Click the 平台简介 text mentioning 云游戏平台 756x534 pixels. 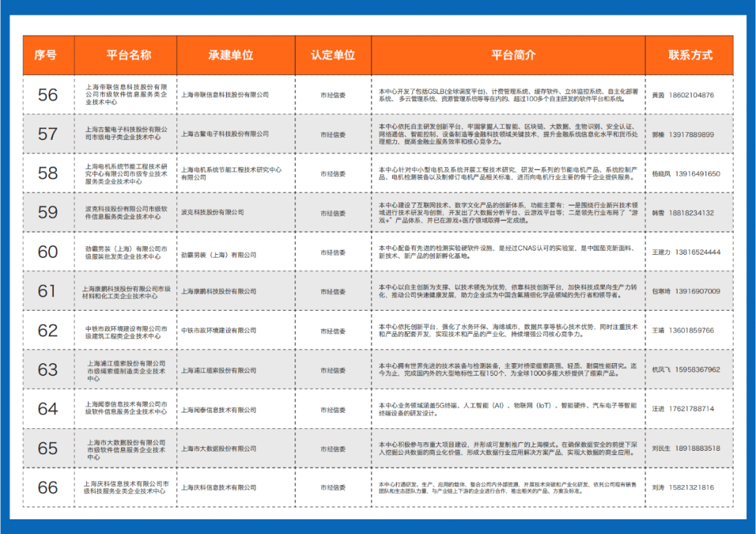click(508, 213)
